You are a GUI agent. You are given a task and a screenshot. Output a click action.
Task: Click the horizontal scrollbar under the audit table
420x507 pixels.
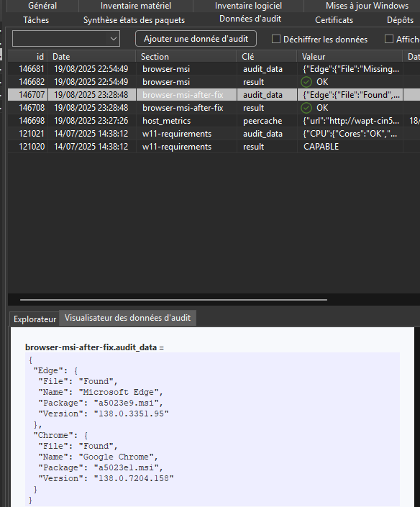(173, 300)
